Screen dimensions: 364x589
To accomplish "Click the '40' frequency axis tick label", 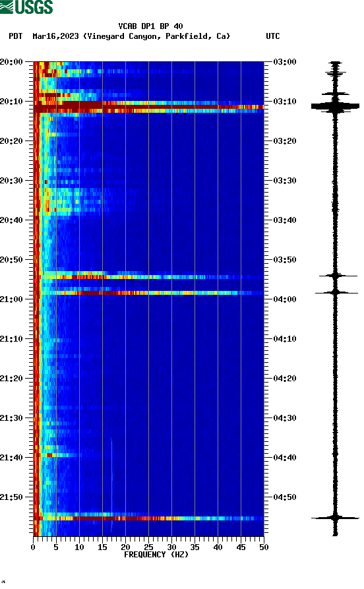I will pyautogui.click(x=218, y=547).
